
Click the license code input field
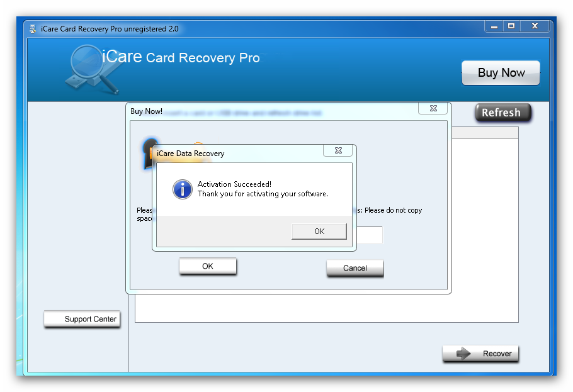click(x=370, y=235)
